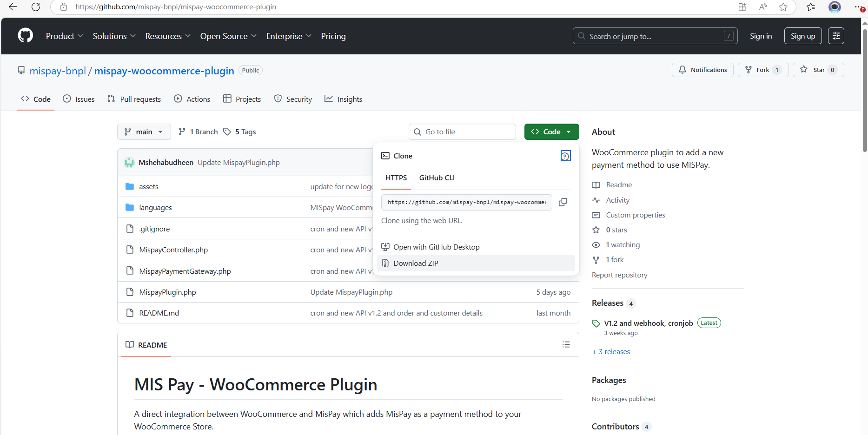The image size is (868, 435).
Task: Click the browser refresh icon
Action: 36,7
